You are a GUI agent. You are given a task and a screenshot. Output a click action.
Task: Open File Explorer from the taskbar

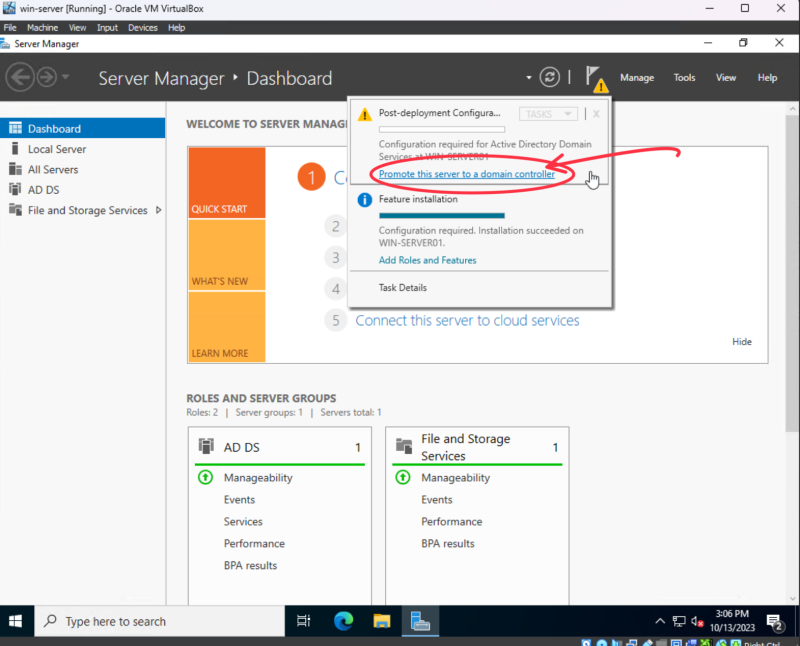[x=381, y=621]
